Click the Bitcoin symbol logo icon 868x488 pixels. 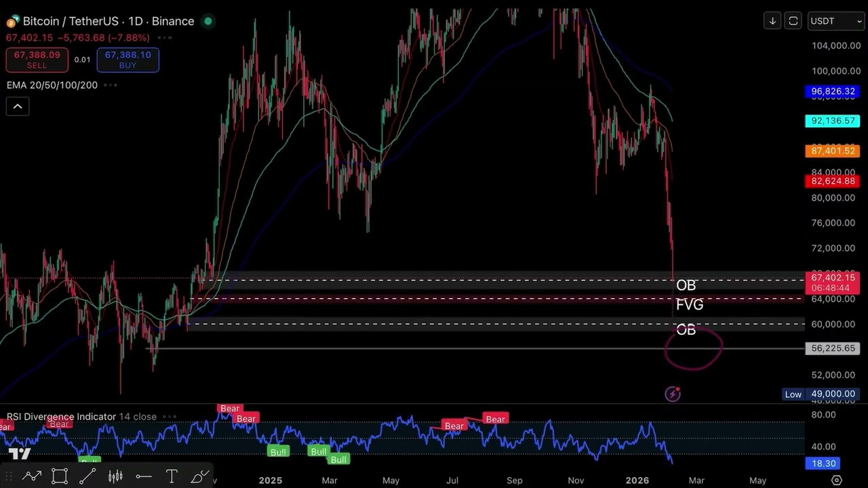click(12, 22)
